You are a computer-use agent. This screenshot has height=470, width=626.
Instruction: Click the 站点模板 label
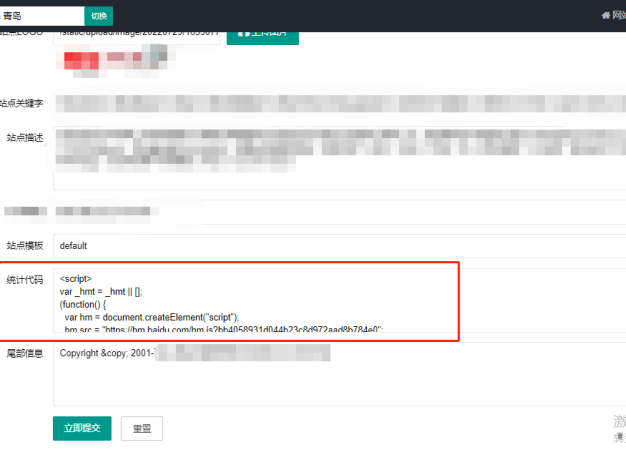(x=25, y=245)
